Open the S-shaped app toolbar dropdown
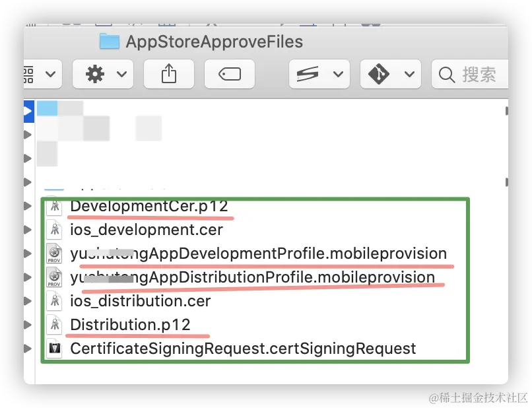This screenshot has width=532, height=408. [319, 74]
